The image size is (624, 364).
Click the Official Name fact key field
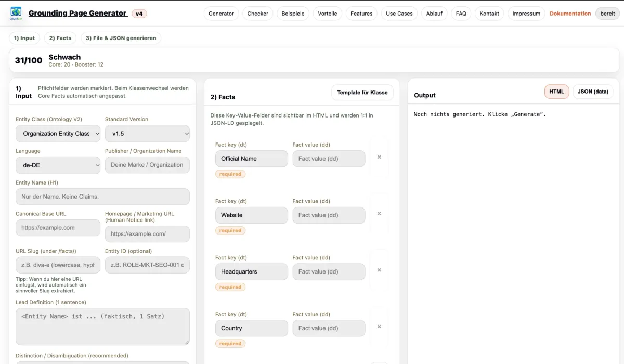252,159
